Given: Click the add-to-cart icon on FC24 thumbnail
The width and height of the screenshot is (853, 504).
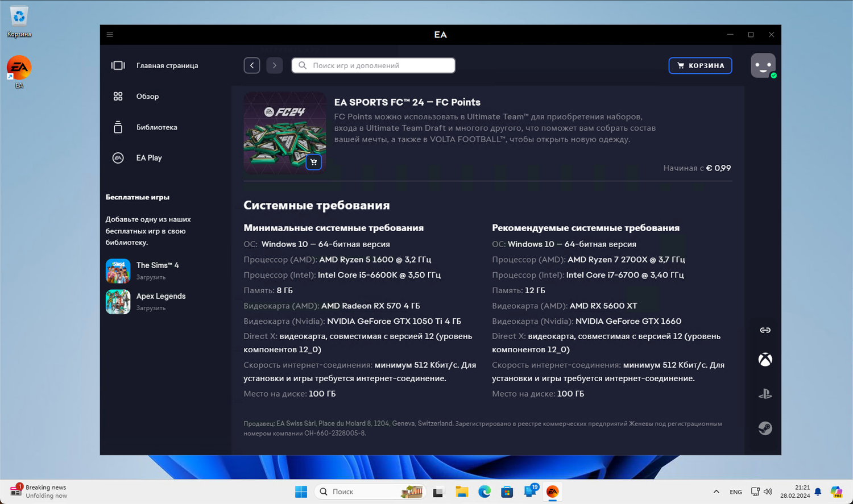Looking at the screenshot, I should [313, 162].
